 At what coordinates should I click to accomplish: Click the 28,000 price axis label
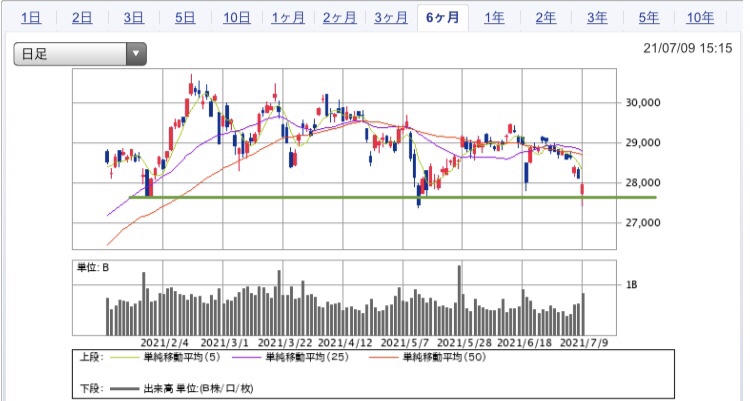coord(643,183)
